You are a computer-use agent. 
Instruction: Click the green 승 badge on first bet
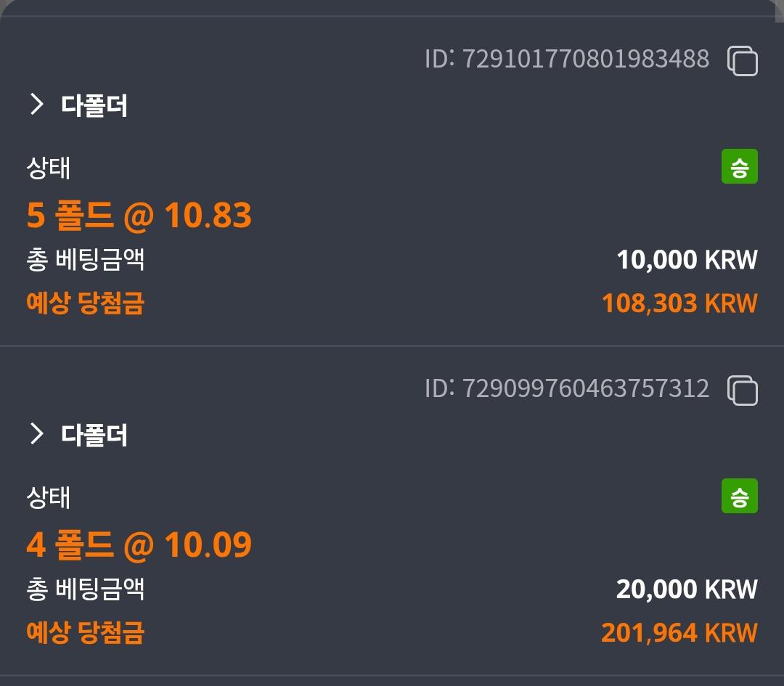pyautogui.click(x=740, y=166)
